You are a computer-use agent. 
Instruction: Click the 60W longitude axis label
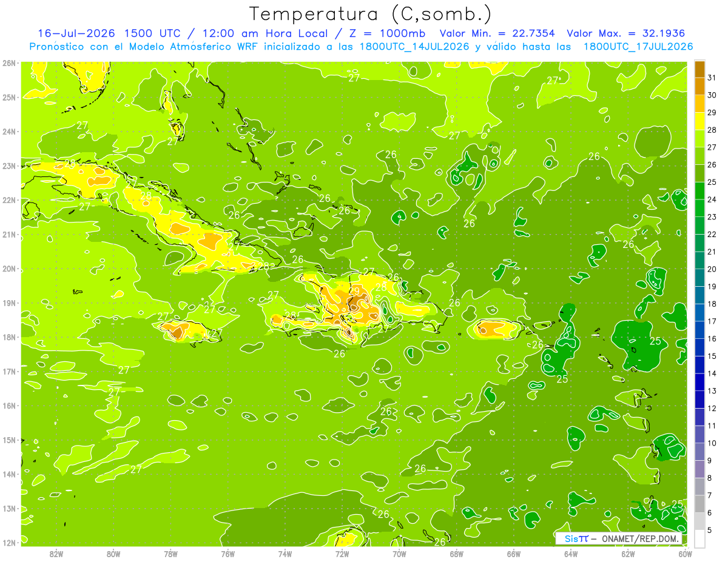(x=686, y=554)
